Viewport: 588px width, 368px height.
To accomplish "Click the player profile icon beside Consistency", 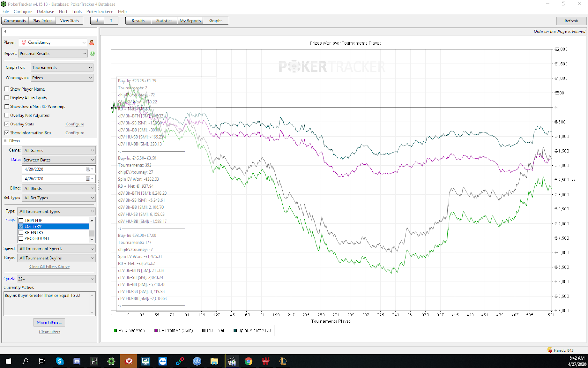I will coord(92,43).
